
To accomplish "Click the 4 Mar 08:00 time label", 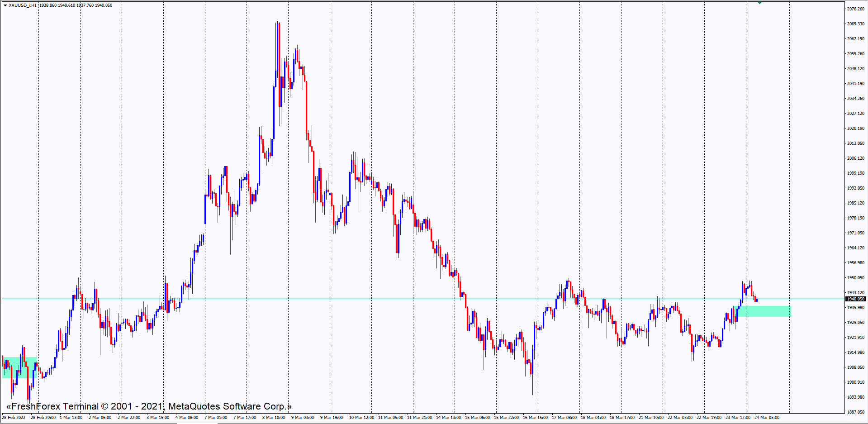I will [187, 418].
